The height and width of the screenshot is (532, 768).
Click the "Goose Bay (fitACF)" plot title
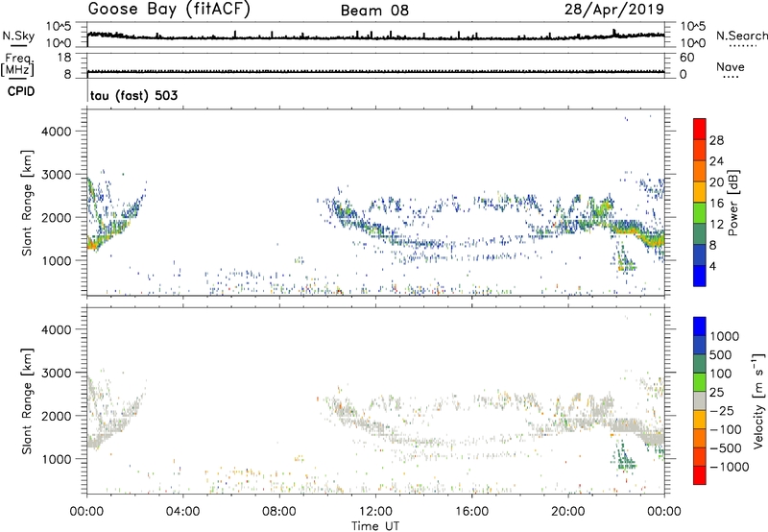[169, 10]
